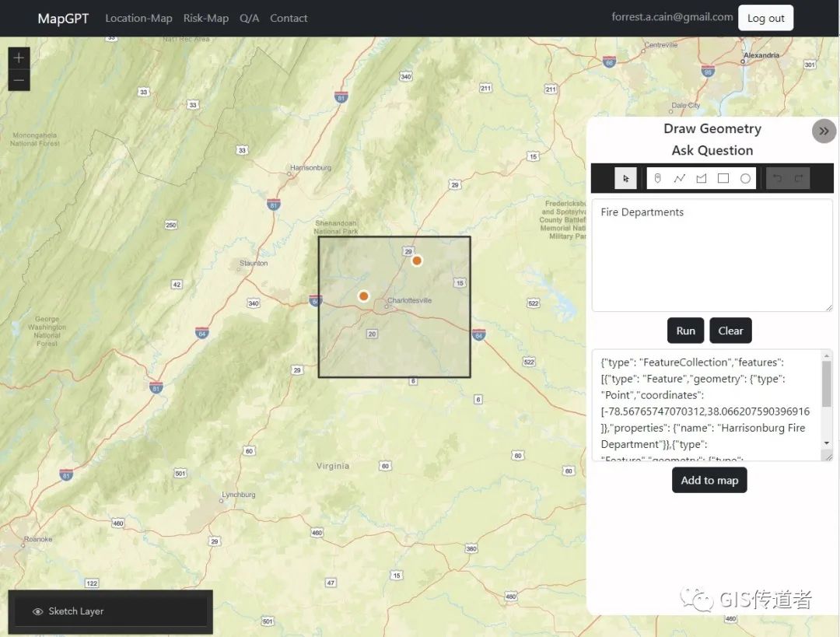This screenshot has width=840, height=637.
Task: Click the Staunton map label
Action: [x=254, y=263]
